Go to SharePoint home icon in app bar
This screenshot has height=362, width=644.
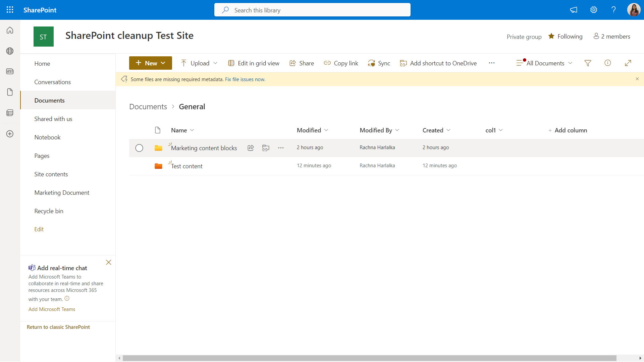click(10, 30)
